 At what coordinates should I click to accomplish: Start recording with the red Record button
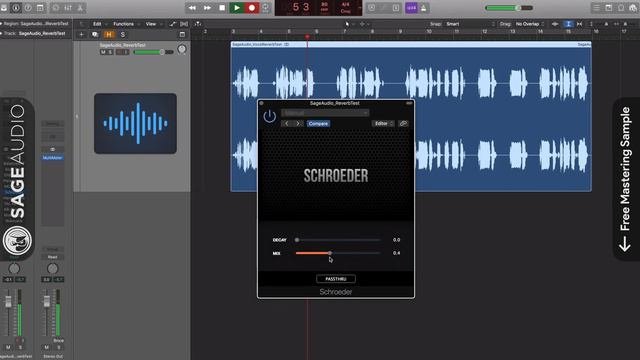point(252,8)
